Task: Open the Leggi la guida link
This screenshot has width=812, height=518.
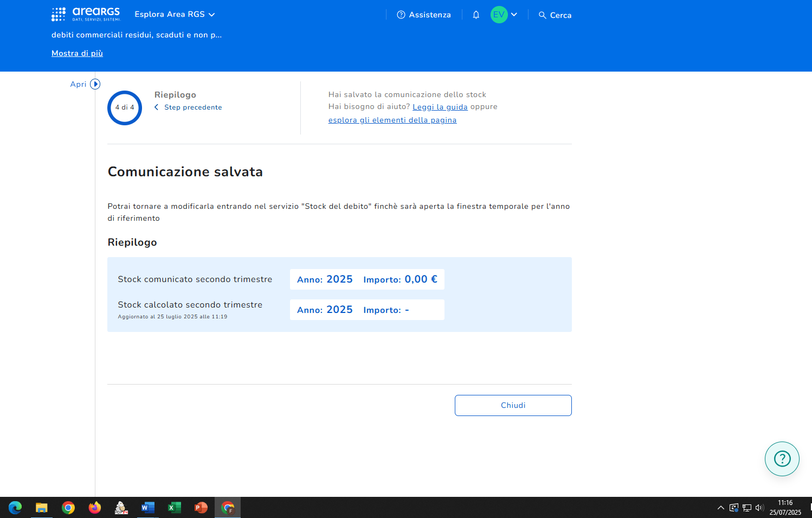Action: coord(440,107)
